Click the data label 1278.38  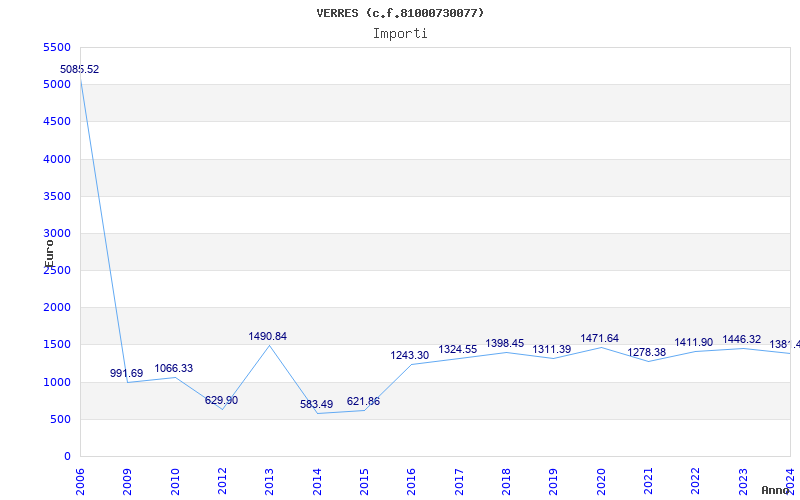click(646, 353)
